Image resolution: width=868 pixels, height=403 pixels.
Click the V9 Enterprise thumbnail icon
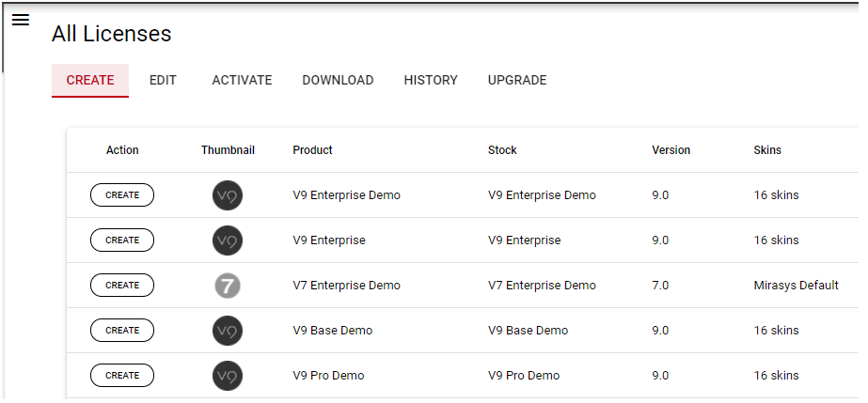pos(228,240)
